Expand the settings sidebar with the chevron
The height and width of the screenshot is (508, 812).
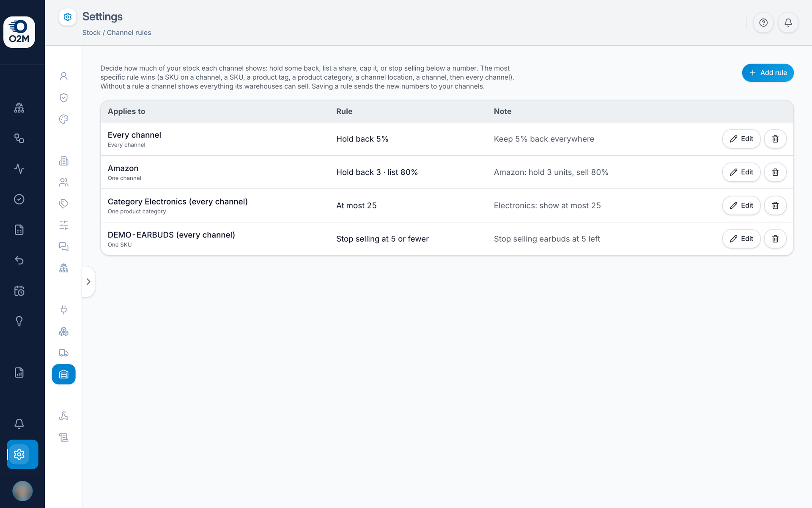point(88,282)
